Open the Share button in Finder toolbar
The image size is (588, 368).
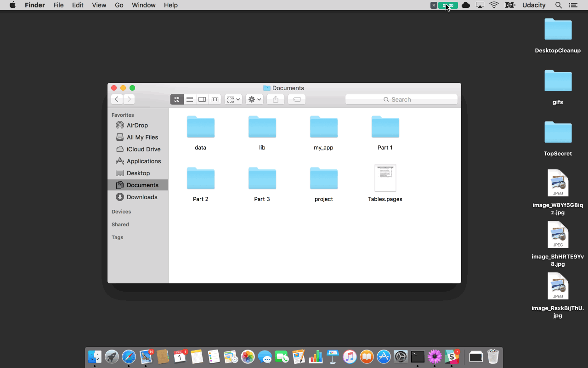275,99
